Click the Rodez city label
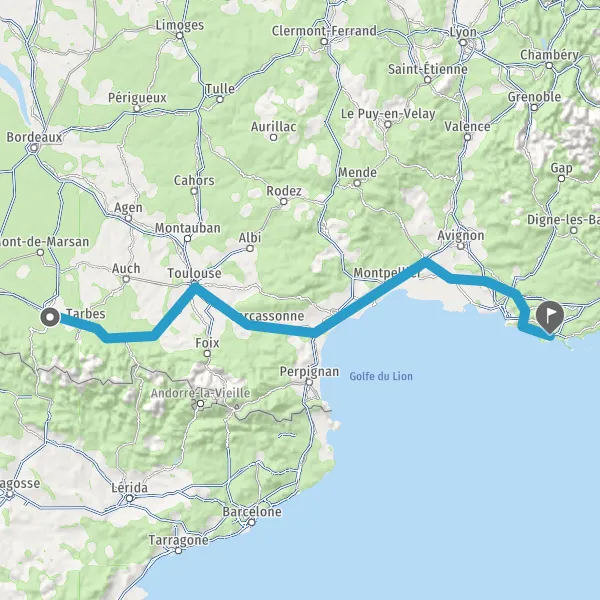Image resolution: width=600 pixels, height=600 pixels. (284, 191)
